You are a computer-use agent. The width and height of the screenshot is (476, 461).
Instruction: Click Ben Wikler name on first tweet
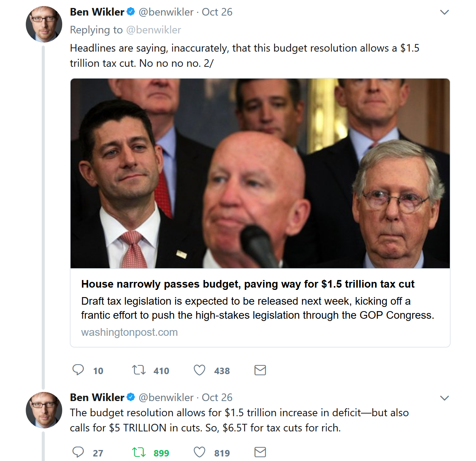97,12
